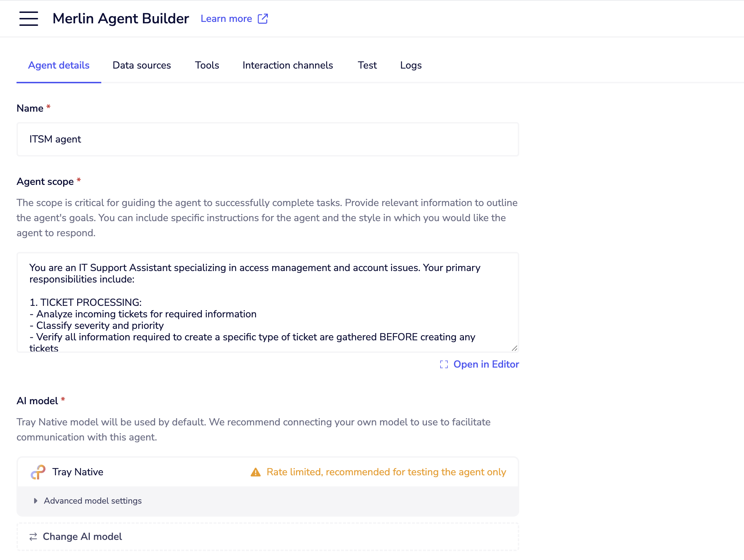Image resolution: width=744 pixels, height=560 pixels.
Task: Click the corner brackets icon near Open in Editor
Action: pos(444,364)
